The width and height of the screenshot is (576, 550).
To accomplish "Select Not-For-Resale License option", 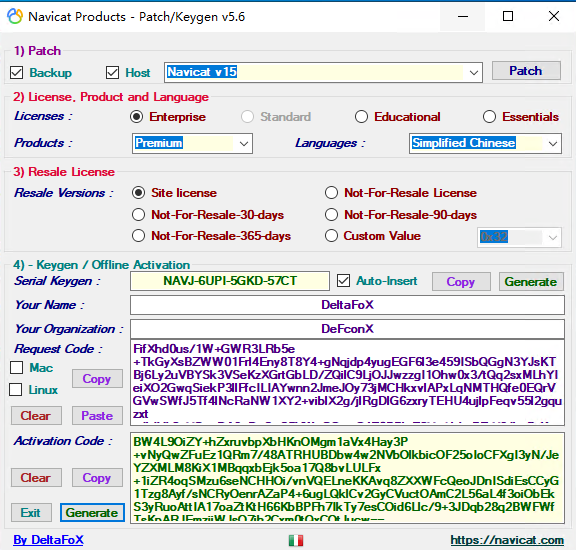I will click(331, 193).
